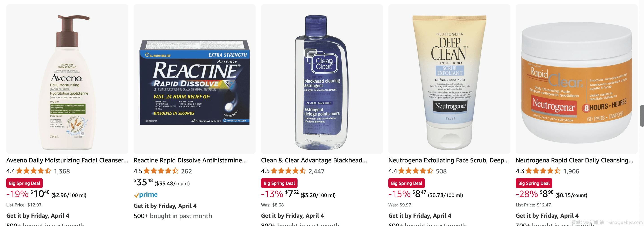644x226 pixels.
Task: Click the Big Spring Deal badge on Rapid Clear
Action: point(534,183)
